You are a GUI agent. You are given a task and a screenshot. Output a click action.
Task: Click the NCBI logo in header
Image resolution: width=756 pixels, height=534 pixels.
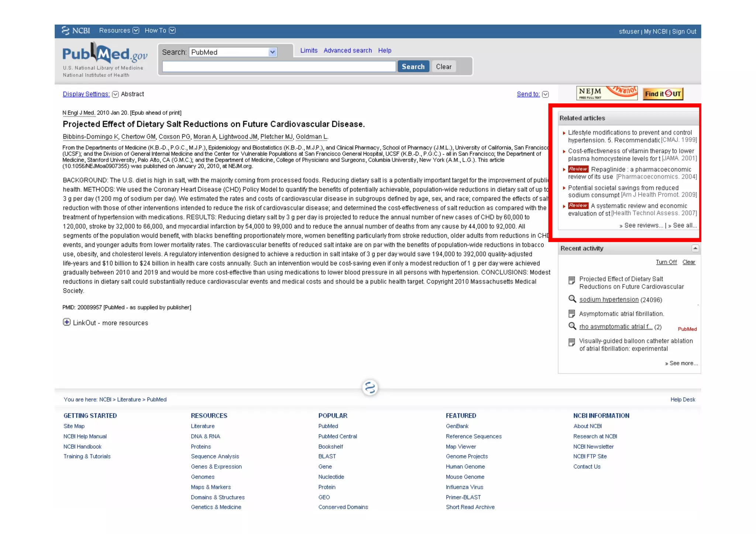pyautogui.click(x=76, y=31)
